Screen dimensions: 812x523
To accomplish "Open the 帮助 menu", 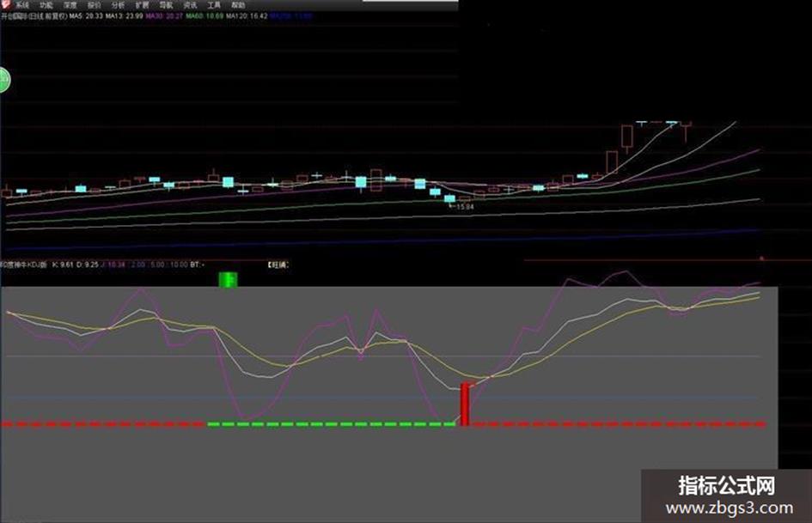I will [238, 5].
